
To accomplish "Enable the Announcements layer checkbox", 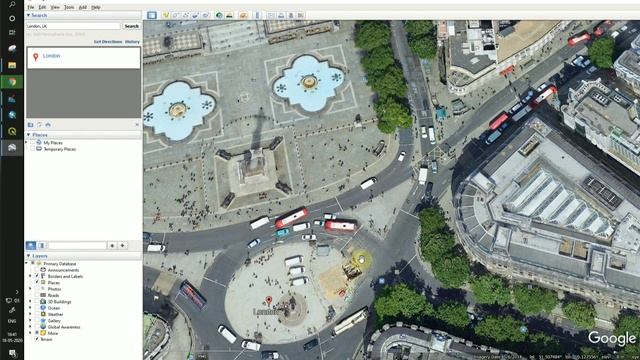I will 36,270.
